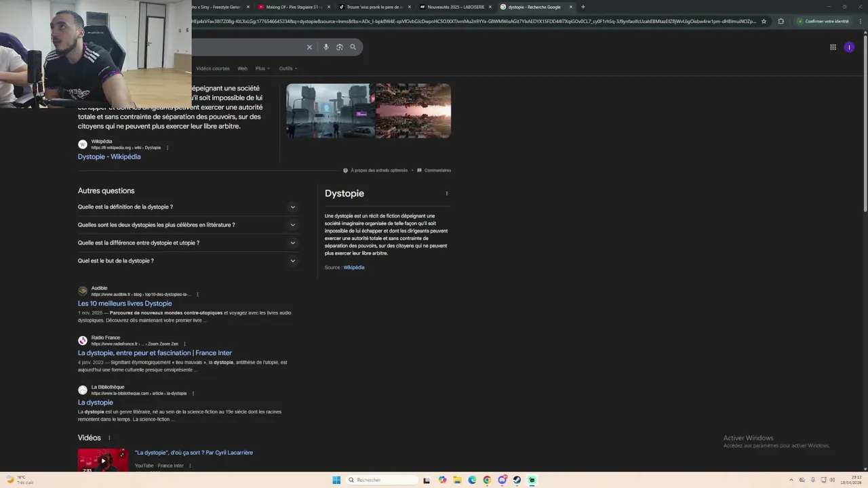
Task: Switch to Making Of - Pire Stagiaire tab
Action: tap(293, 7)
